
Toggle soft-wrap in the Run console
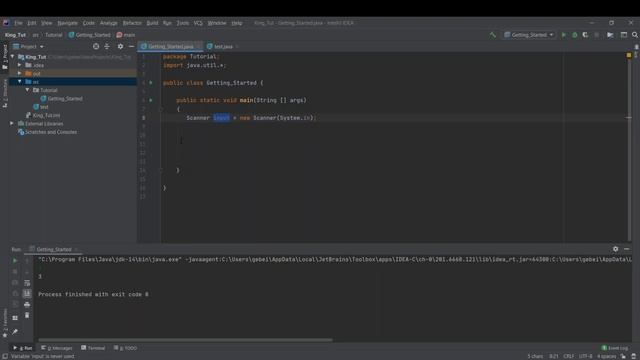pyautogui.click(x=27, y=282)
